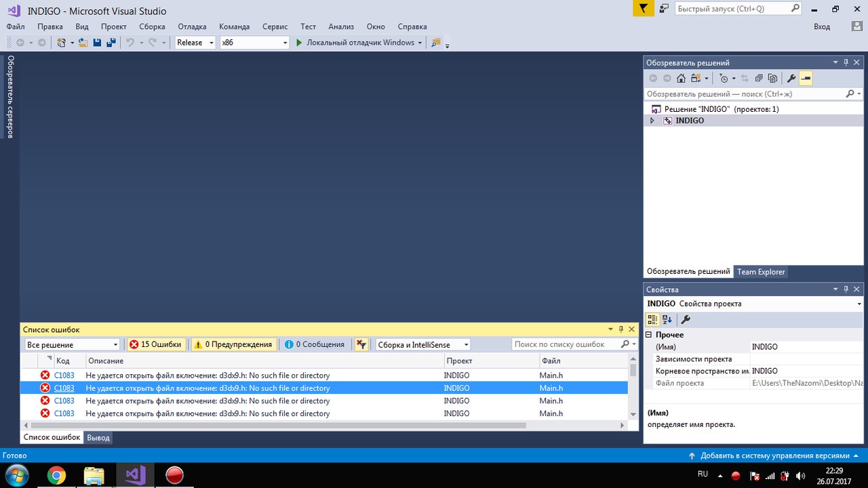Toggle the 0 Сообщения messages filter

pyautogui.click(x=315, y=344)
